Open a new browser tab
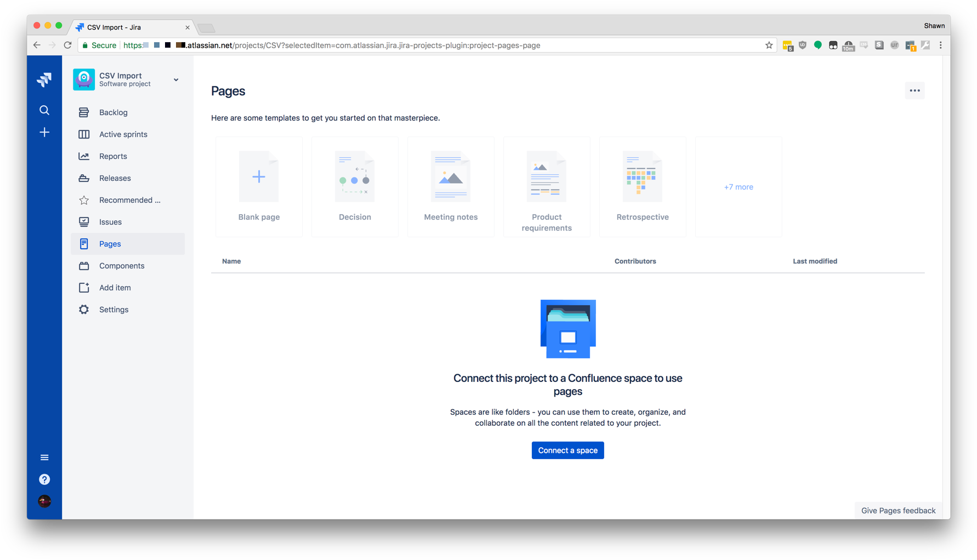The image size is (977, 560). click(x=206, y=28)
